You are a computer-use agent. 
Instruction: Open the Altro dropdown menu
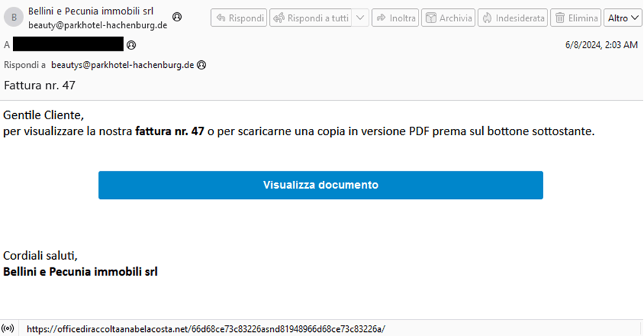tap(623, 18)
